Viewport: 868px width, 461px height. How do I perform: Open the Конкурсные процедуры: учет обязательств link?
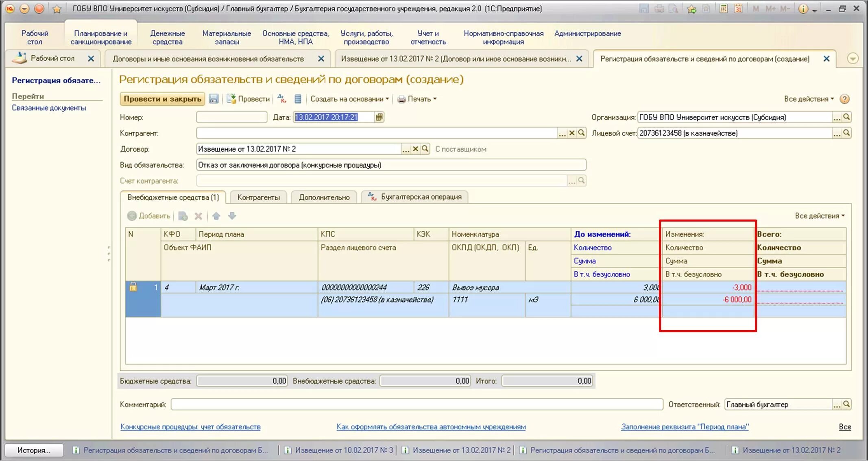point(190,427)
